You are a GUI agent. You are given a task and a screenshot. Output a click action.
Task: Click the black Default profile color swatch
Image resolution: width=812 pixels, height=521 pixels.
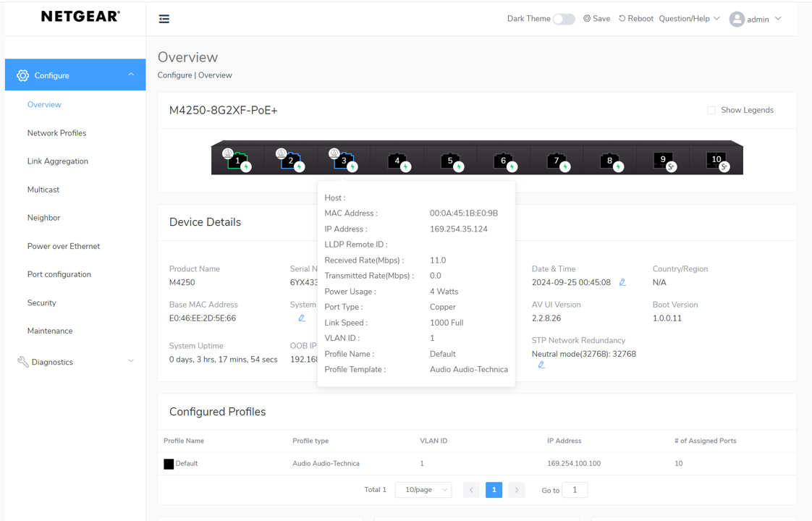169,464
